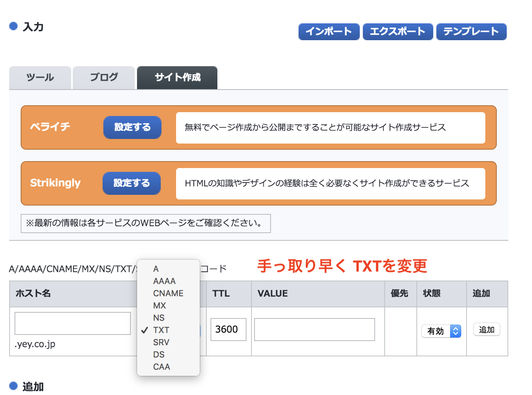The height and width of the screenshot is (395, 532).
Task: Switch to the ブログ tab
Action: point(104,78)
